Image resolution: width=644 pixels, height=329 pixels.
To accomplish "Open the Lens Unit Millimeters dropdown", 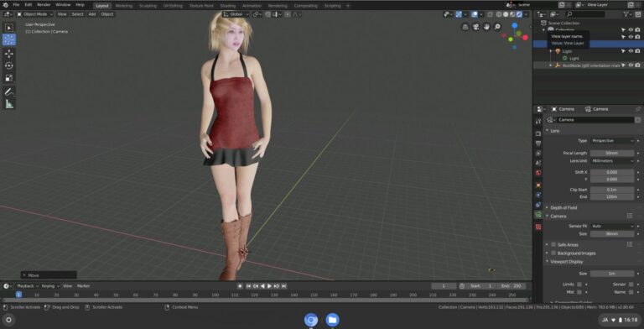I will tap(612, 161).
